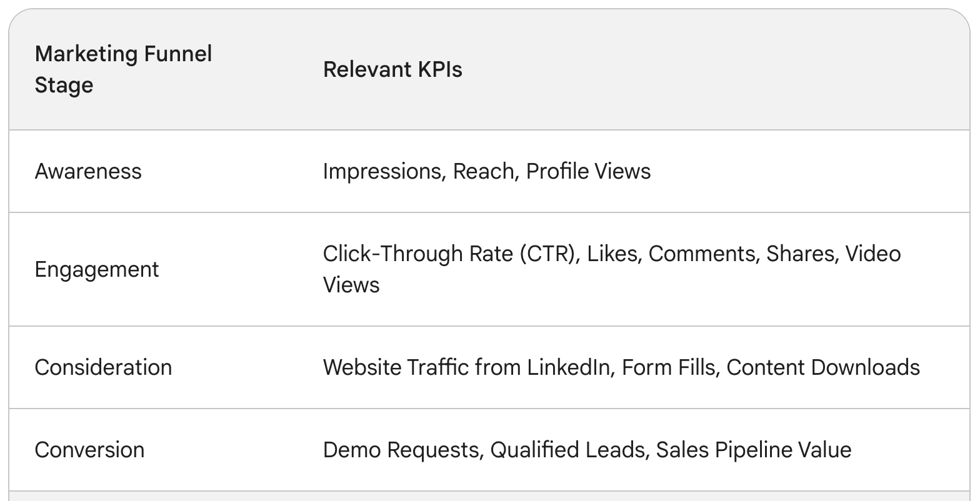The image size is (980, 501).
Task: Click the Video Views text
Action: [612, 269]
